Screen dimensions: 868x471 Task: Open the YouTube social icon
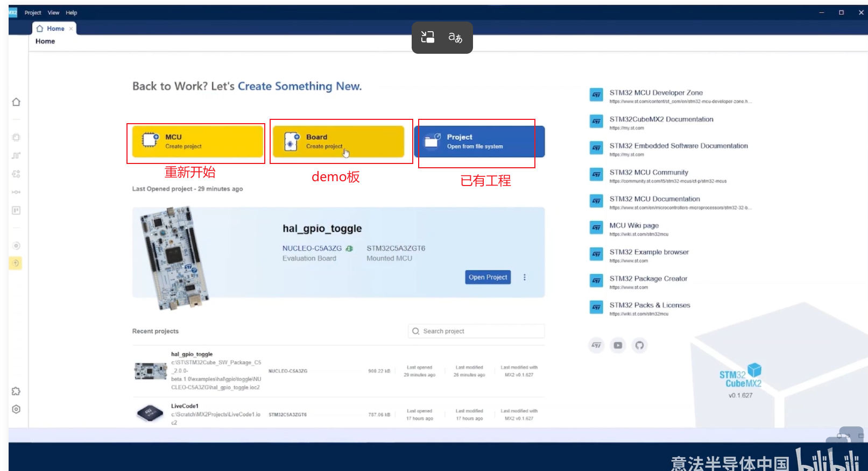(618, 345)
